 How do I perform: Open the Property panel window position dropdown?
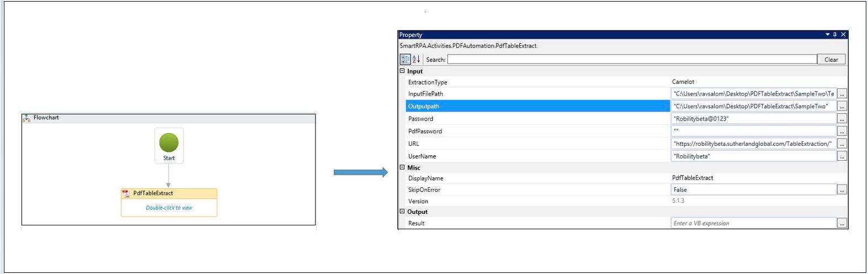[827, 35]
